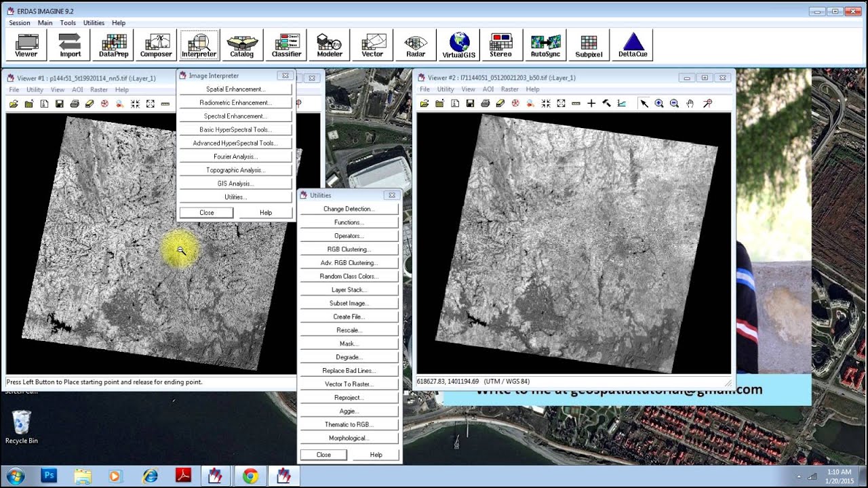Open VirtualGIS from ERDAS toolbar

point(459,45)
